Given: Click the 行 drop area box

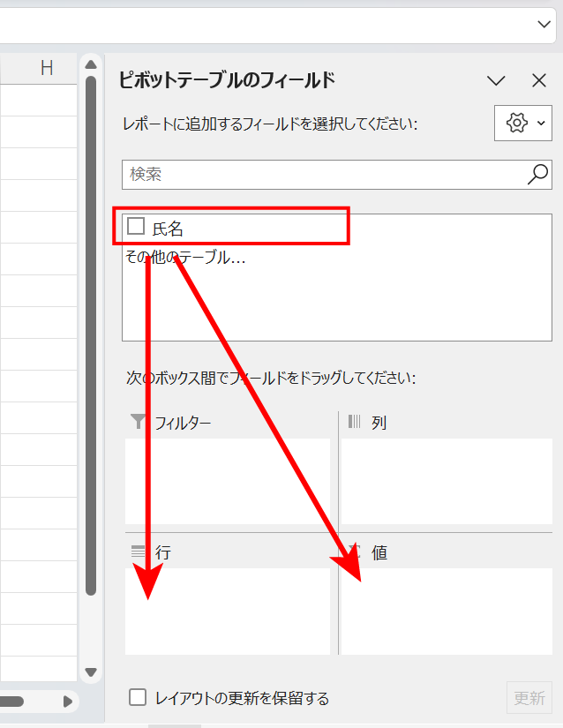Looking at the screenshot, I should 228,612.
